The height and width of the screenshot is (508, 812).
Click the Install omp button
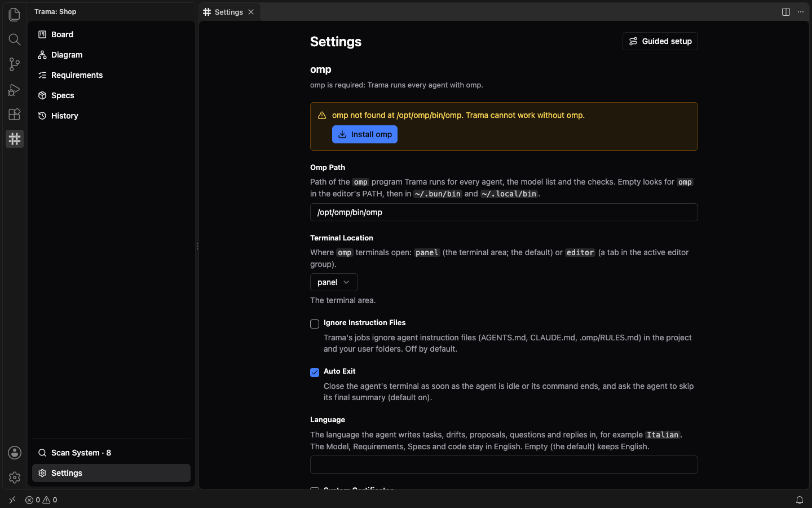(365, 134)
